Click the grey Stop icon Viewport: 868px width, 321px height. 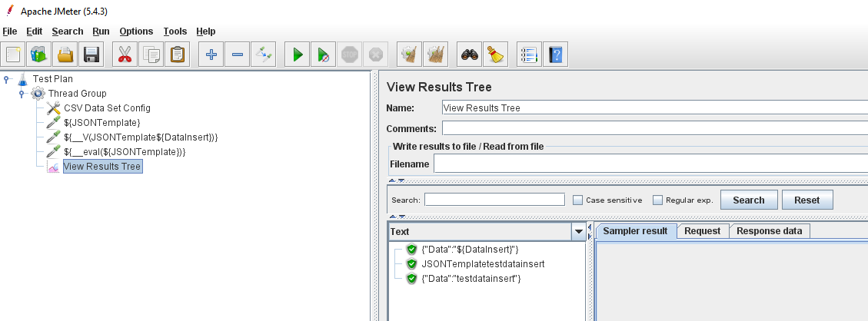pos(349,55)
